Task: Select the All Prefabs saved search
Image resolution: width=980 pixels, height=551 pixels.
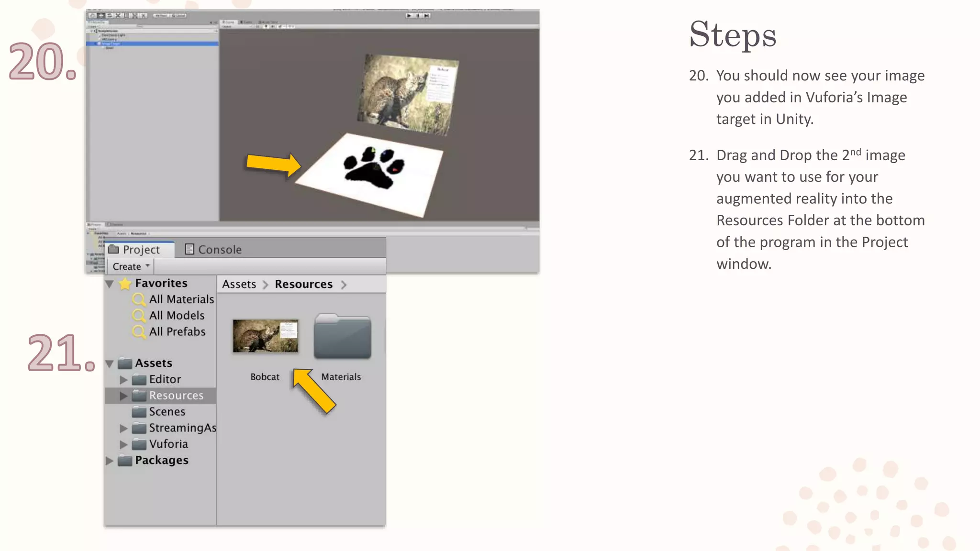Action: point(177,332)
